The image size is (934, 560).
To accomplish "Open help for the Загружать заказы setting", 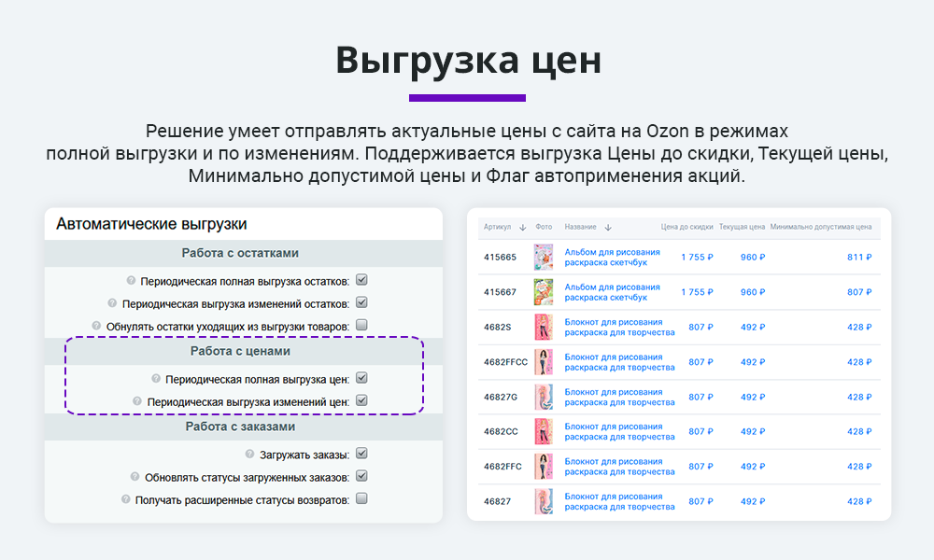I will (x=248, y=453).
